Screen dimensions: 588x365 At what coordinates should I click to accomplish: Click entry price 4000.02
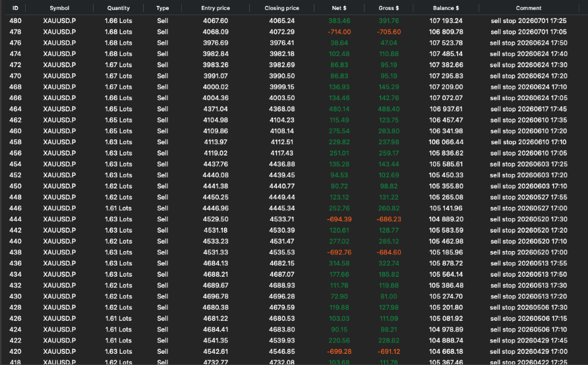216,87
